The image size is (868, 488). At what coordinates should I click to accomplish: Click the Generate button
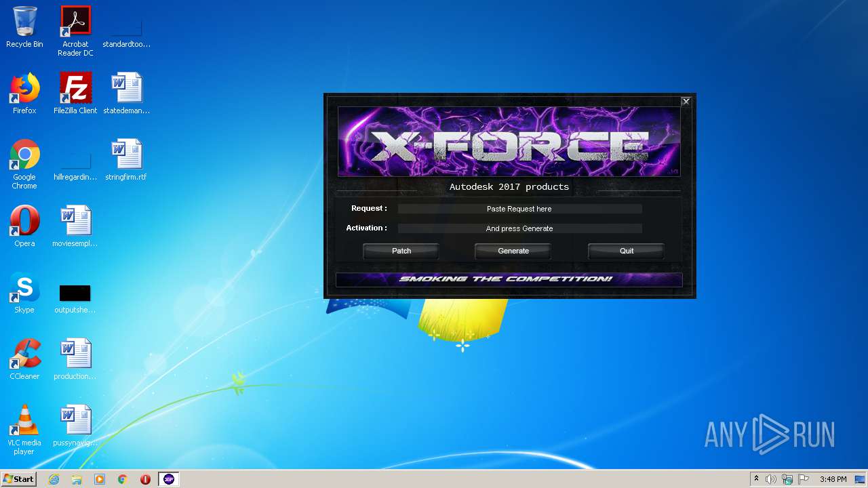[x=513, y=251]
